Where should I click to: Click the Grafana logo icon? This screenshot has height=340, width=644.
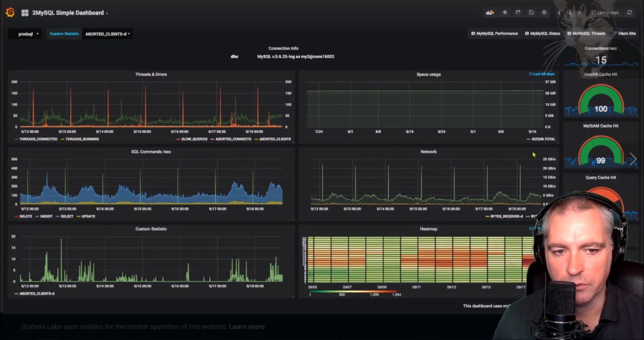pos(10,12)
